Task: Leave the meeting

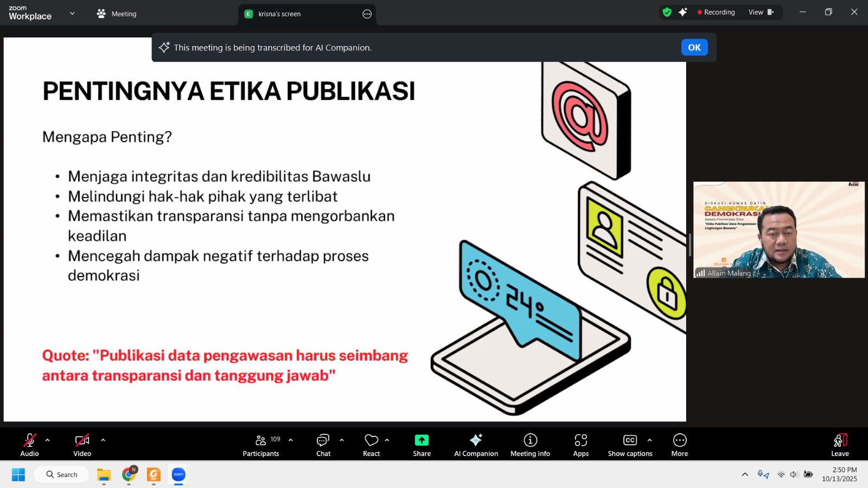Action: tap(840, 445)
